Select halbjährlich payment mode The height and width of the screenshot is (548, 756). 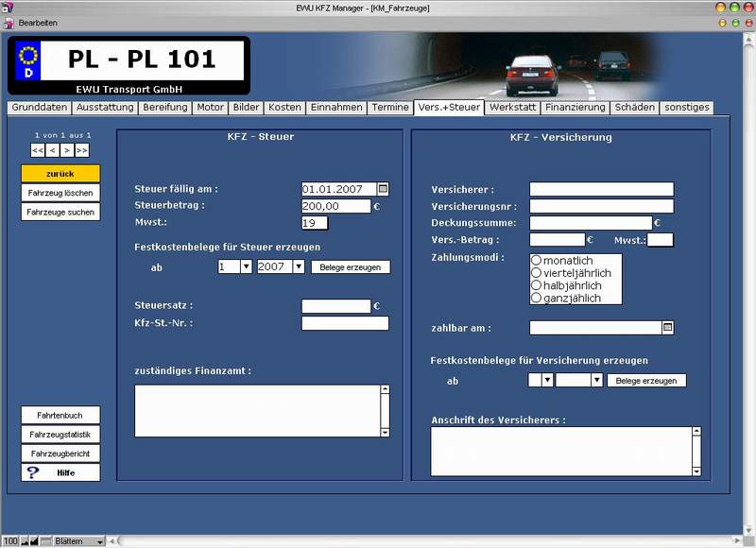coord(536,285)
